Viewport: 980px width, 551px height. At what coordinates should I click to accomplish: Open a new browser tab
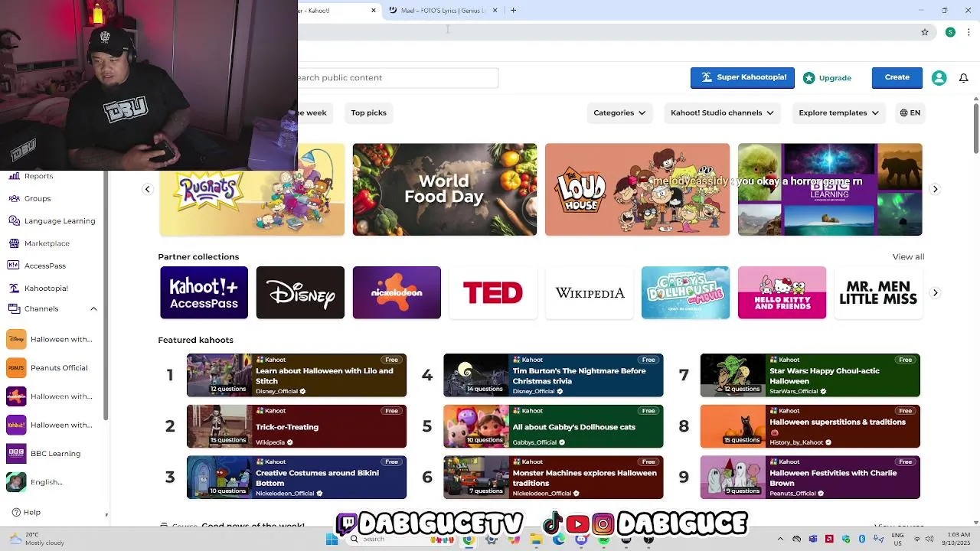514,10
